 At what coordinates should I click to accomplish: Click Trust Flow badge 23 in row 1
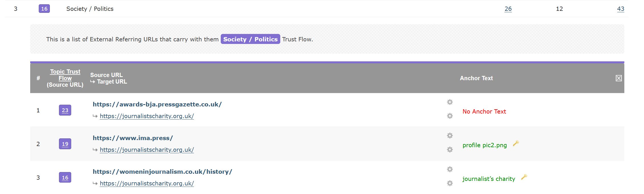65,110
